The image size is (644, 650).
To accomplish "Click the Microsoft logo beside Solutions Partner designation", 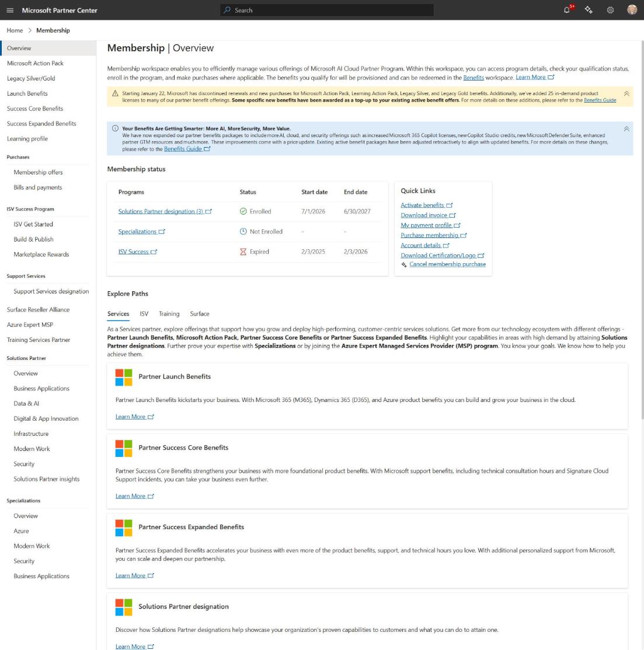I will point(124,607).
